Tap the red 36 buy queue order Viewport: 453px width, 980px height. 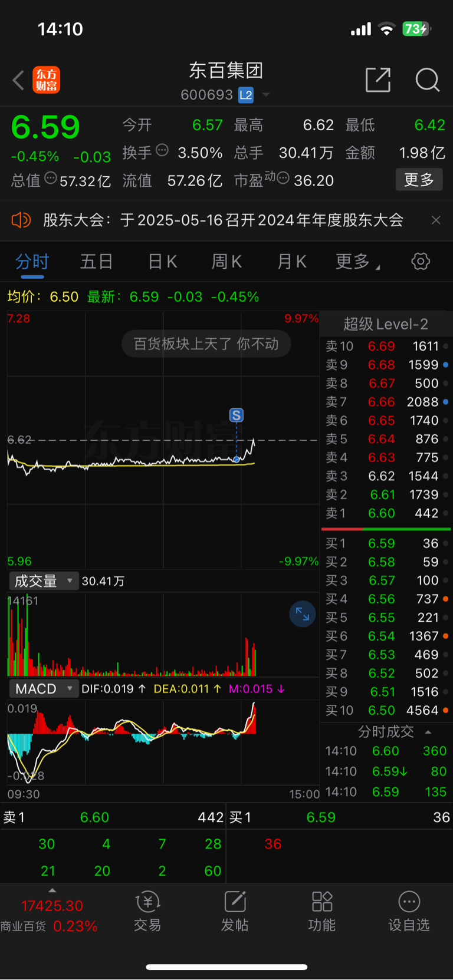273,844
